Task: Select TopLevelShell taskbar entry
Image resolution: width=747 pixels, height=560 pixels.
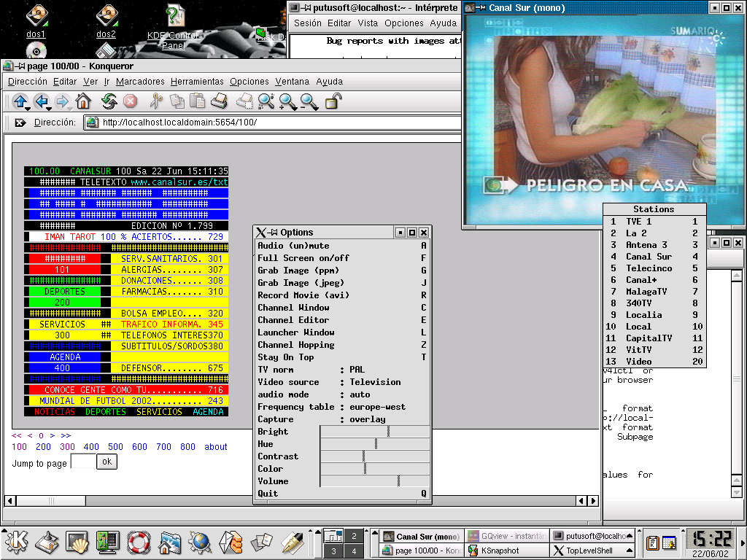Action: [592, 551]
